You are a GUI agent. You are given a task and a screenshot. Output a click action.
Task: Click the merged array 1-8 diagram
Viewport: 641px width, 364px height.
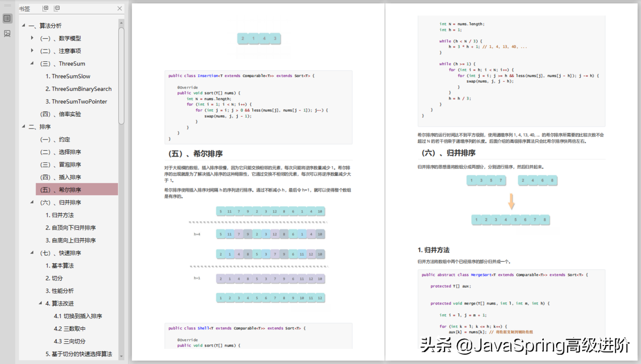coord(511,219)
